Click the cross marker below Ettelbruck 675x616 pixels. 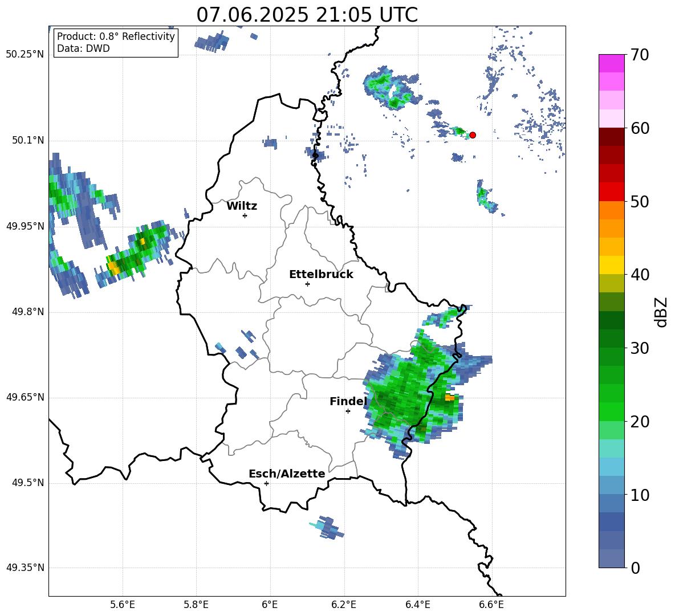(307, 284)
